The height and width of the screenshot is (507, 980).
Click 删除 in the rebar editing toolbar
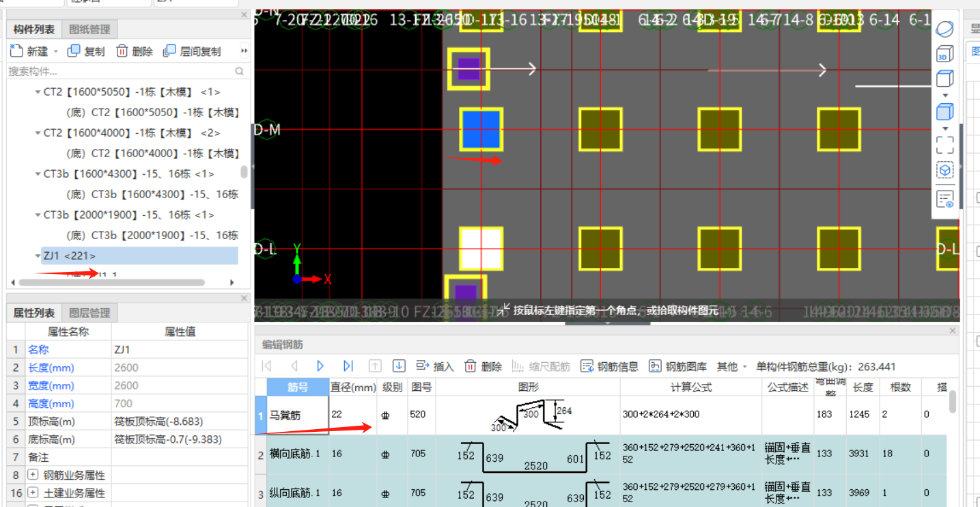click(x=484, y=366)
